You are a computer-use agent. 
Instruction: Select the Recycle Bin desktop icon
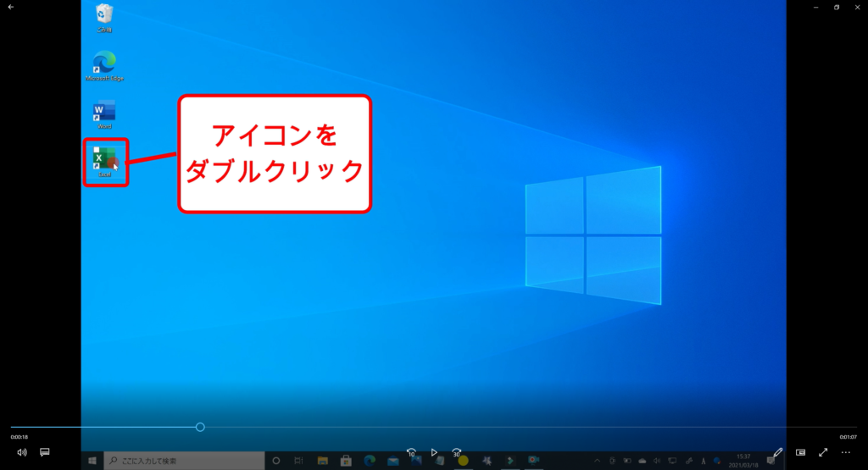pos(105,14)
